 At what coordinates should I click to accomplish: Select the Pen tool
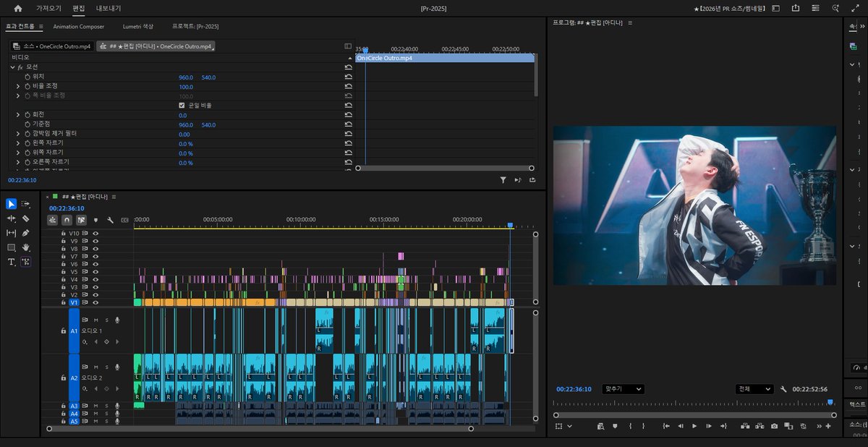tap(25, 233)
